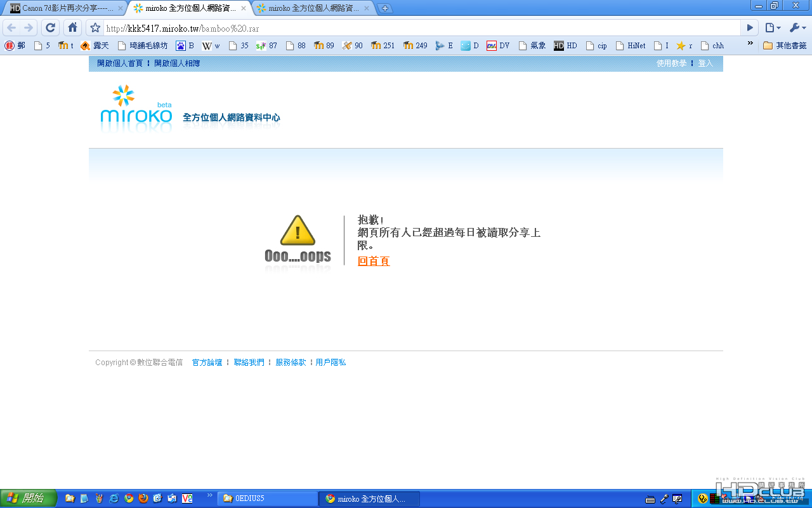
Task: Click the 開啟個人相簿 link
Action: point(177,63)
